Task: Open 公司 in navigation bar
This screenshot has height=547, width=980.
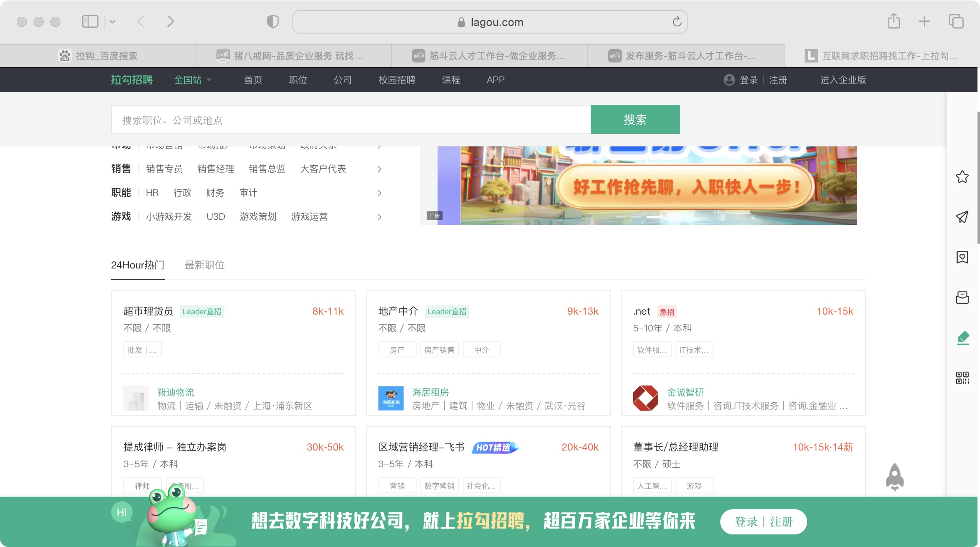Action: (x=343, y=80)
